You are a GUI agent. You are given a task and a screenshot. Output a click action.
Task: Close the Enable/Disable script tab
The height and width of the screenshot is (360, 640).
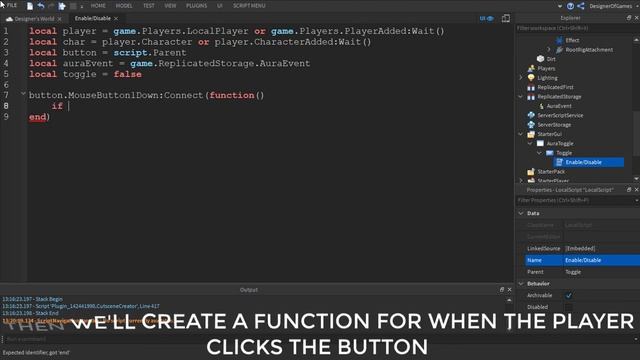click(x=116, y=18)
